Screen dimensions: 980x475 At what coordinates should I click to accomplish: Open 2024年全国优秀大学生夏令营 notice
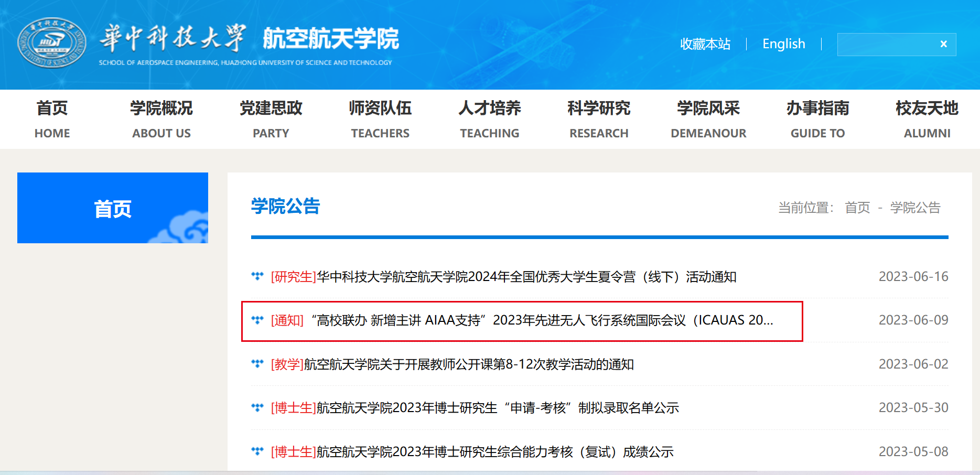point(503,276)
